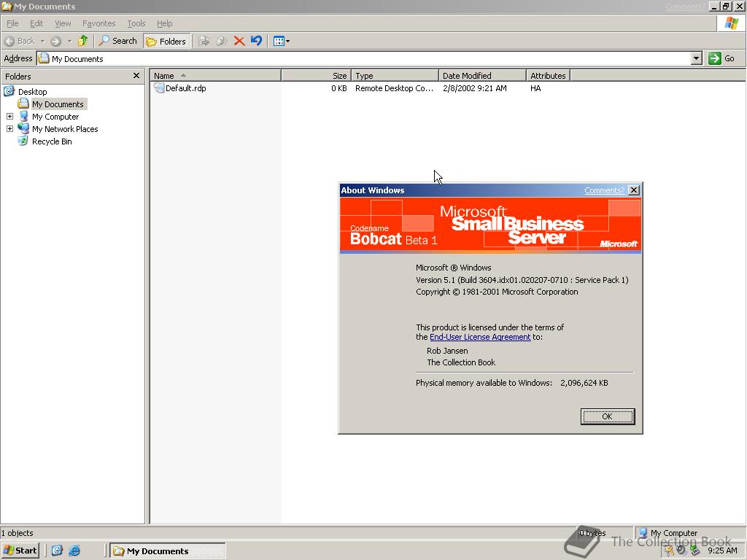Click the Windows flag logo throbber
The width and height of the screenshot is (747, 560).
731,23
